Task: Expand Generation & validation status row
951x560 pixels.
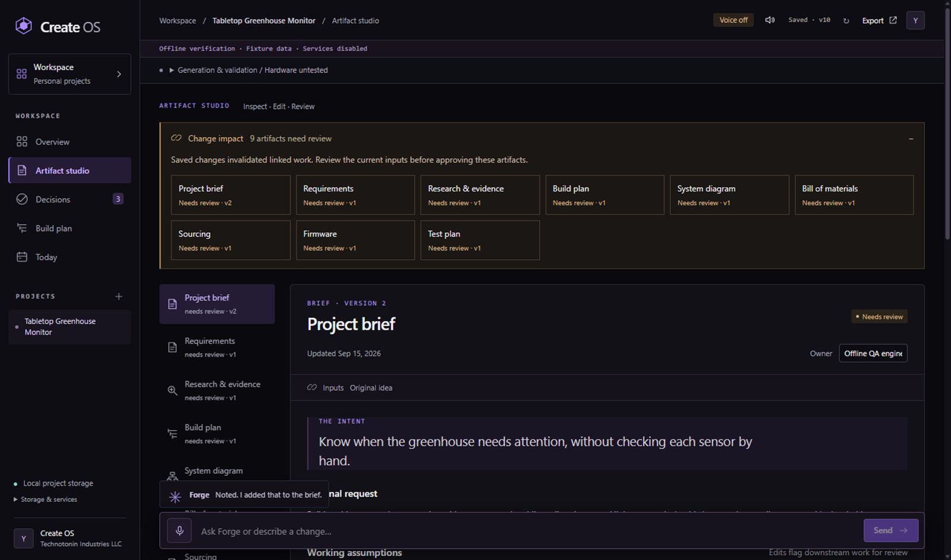Action: point(248,70)
